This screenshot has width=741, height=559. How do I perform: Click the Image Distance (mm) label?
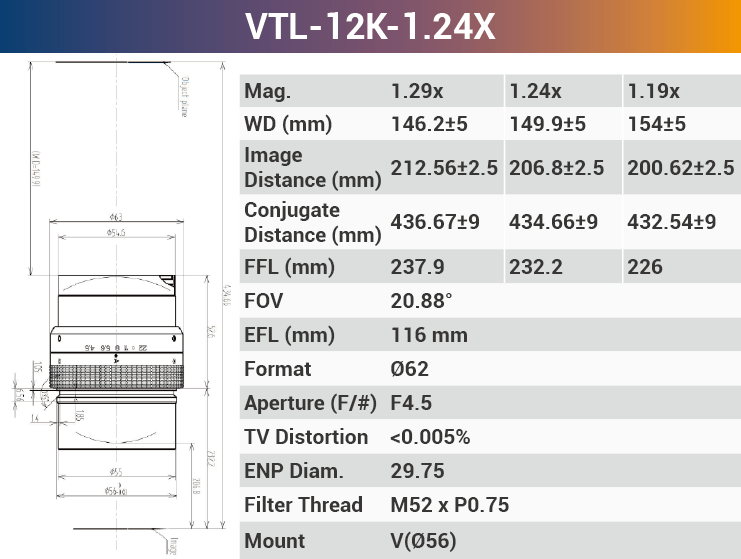(x=312, y=168)
